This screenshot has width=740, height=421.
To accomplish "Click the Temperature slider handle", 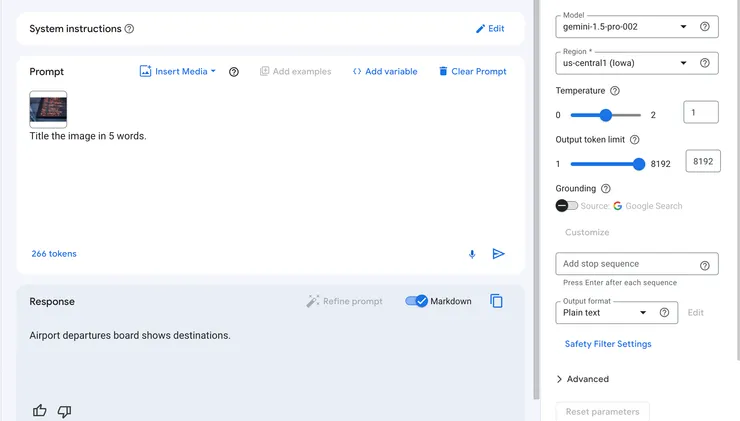I will click(605, 115).
